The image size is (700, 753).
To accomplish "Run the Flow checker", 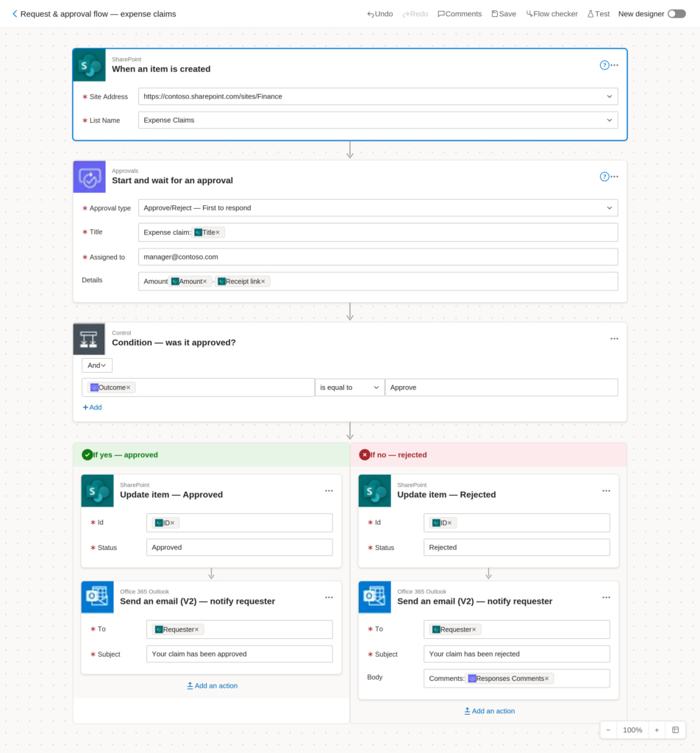I will pyautogui.click(x=551, y=14).
